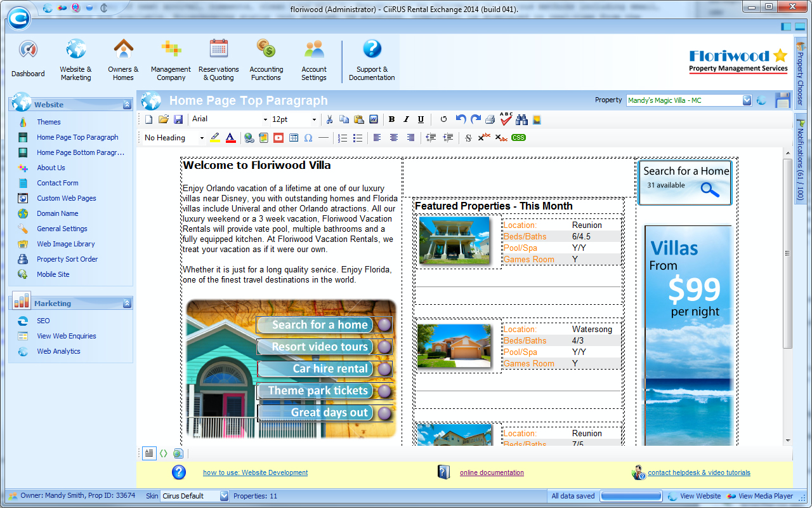This screenshot has height=508, width=812.
Task: Click the green CSS icon
Action: tap(519, 138)
